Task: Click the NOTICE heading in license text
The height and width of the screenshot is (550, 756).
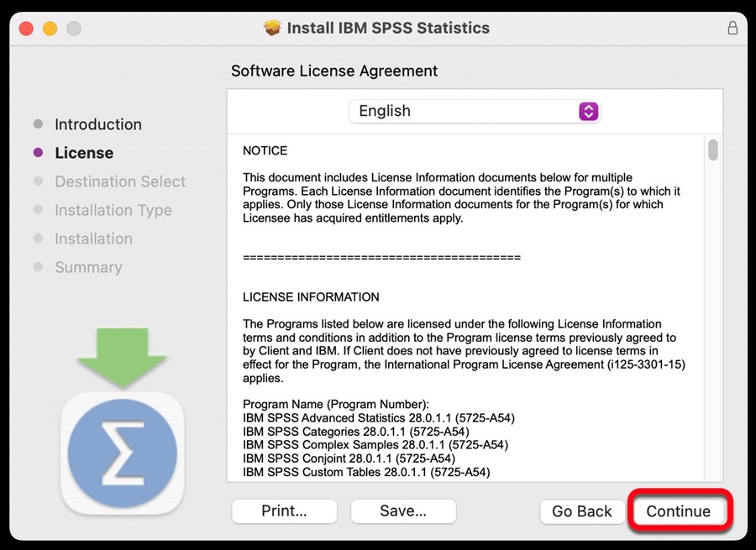Action: coord(265,151)
